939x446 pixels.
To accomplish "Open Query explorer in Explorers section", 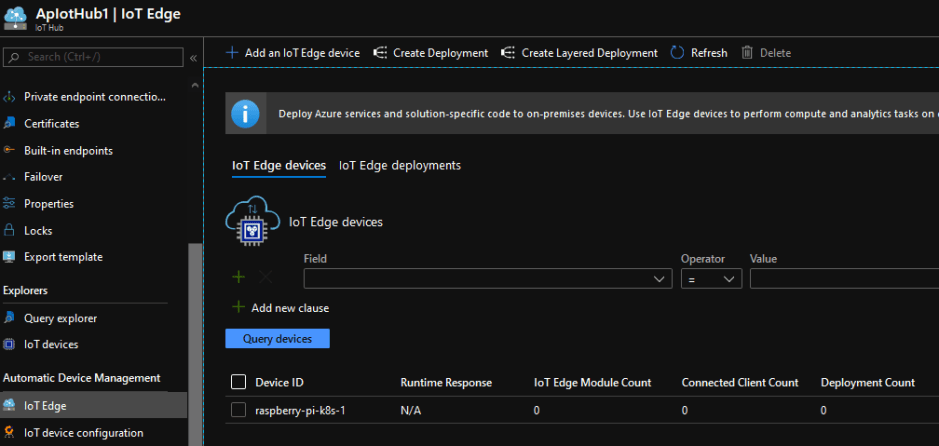I will pyautogui.click(x=60, y=318).
